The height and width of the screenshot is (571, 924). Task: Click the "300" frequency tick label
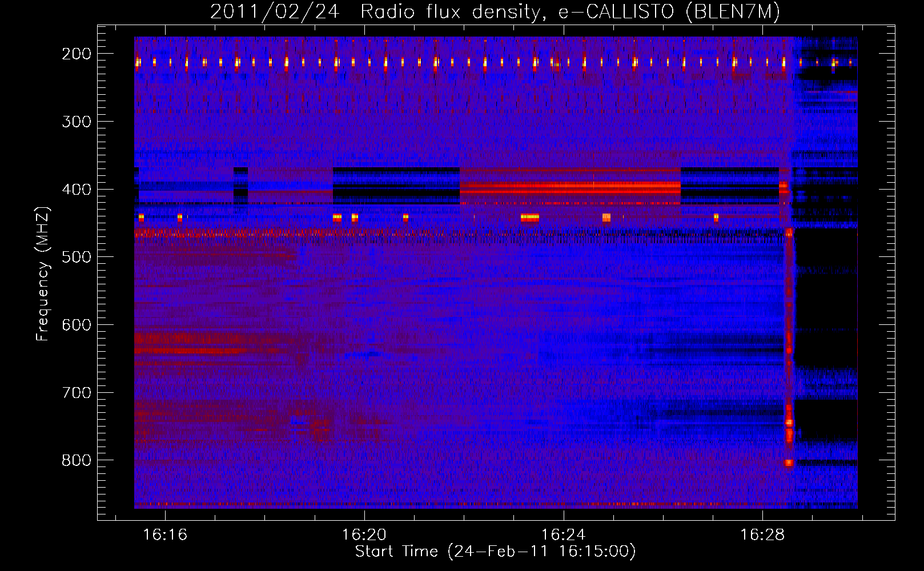tap(76, 122)
